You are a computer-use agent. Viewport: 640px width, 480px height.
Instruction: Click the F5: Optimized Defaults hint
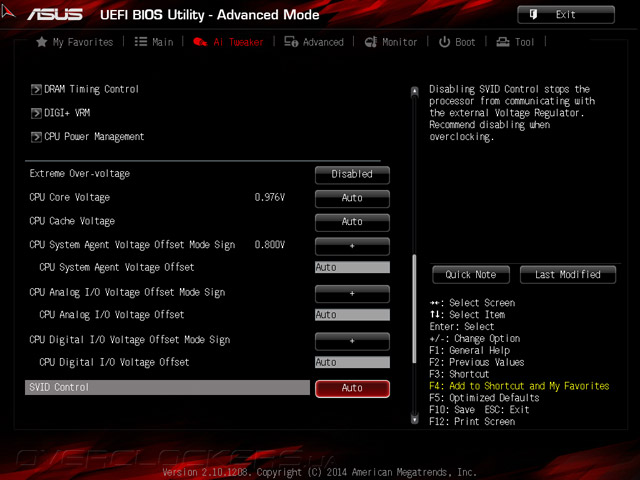484,398
